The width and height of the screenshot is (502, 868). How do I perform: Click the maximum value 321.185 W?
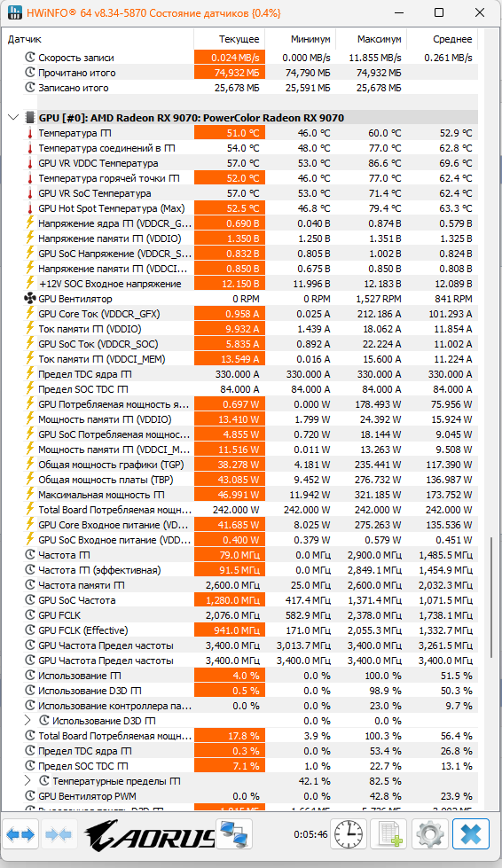375,495
